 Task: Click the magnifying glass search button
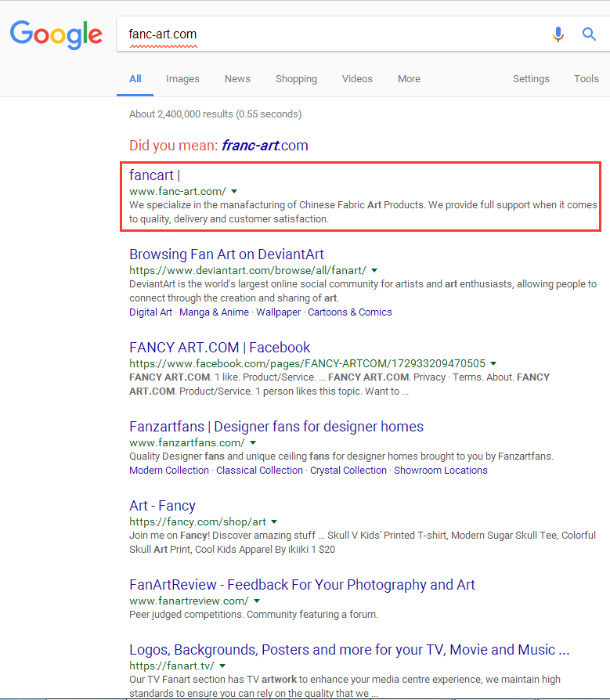(x=589, y=34)
